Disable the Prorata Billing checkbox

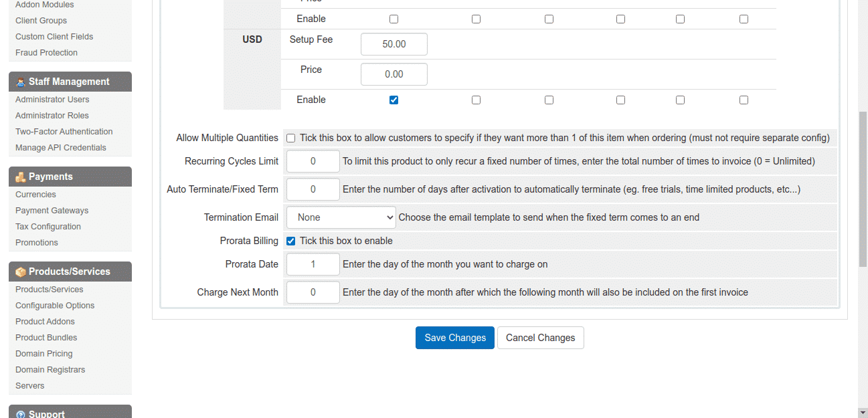291,241
